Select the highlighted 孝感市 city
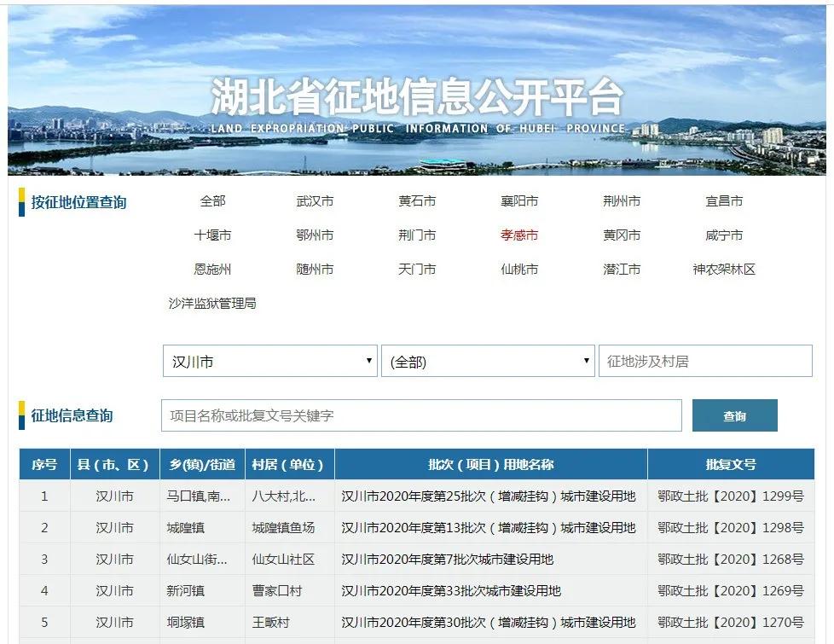Image resolution: width=834 pixels, height=644 pixels. click(519, 235)
